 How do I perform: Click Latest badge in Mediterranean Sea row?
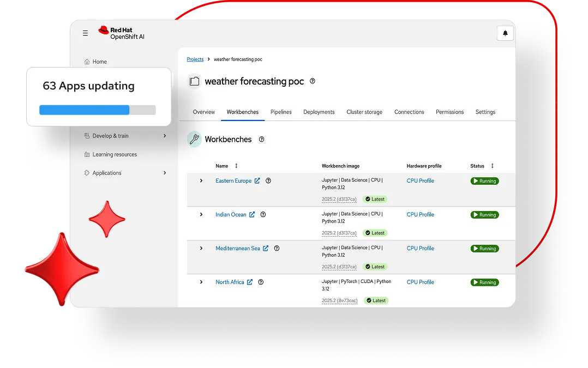(375, 267)
